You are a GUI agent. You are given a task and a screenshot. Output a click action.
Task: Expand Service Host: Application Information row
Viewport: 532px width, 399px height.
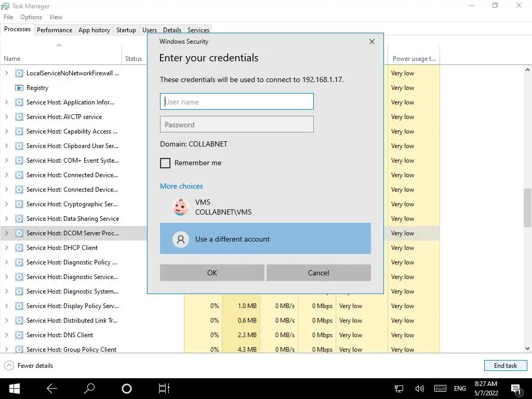click(6, 102)
